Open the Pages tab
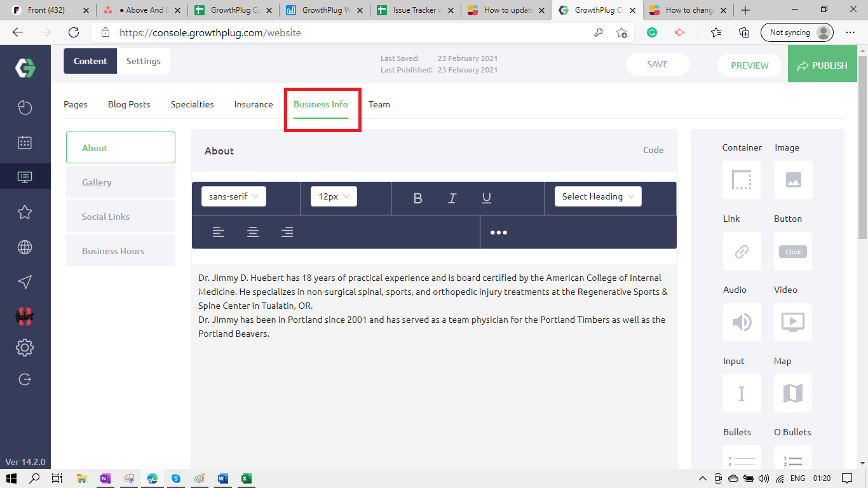The height and width of the screenshot is (488, 868). (x=76, y=104)
